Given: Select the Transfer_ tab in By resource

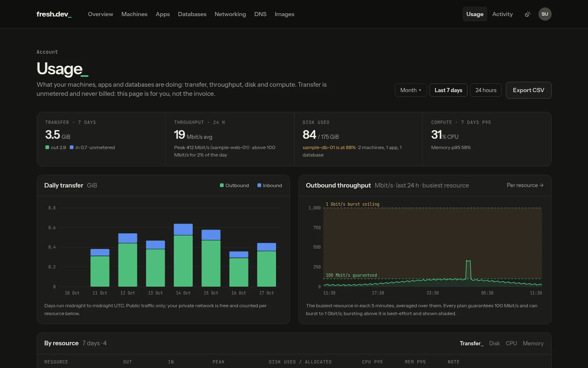Looking at the screenshot, I should (472, 343).
